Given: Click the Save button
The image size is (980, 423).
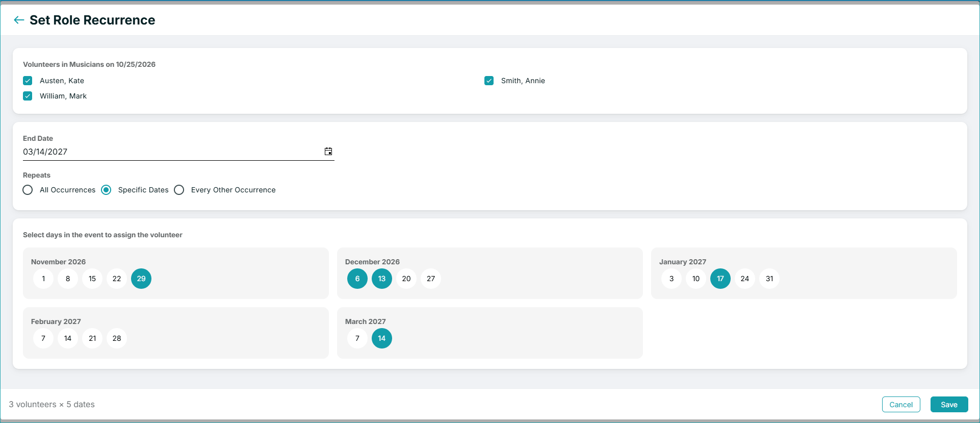Looking at the screenshot, I should [949, 404].
